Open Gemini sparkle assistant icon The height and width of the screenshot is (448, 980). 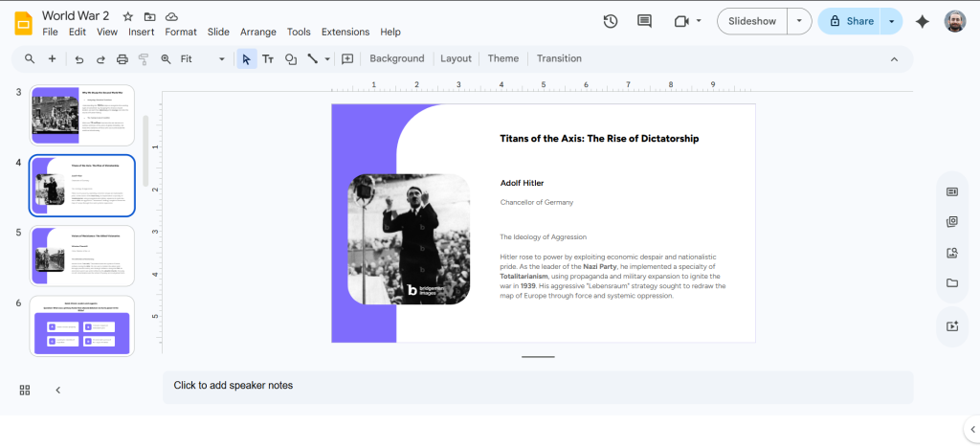pyautogui.click(x=922, y=21)
